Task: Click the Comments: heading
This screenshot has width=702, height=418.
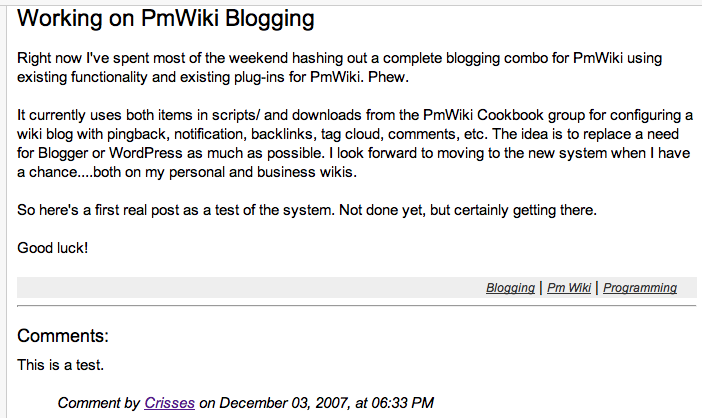Action: (x=63, y=336)
